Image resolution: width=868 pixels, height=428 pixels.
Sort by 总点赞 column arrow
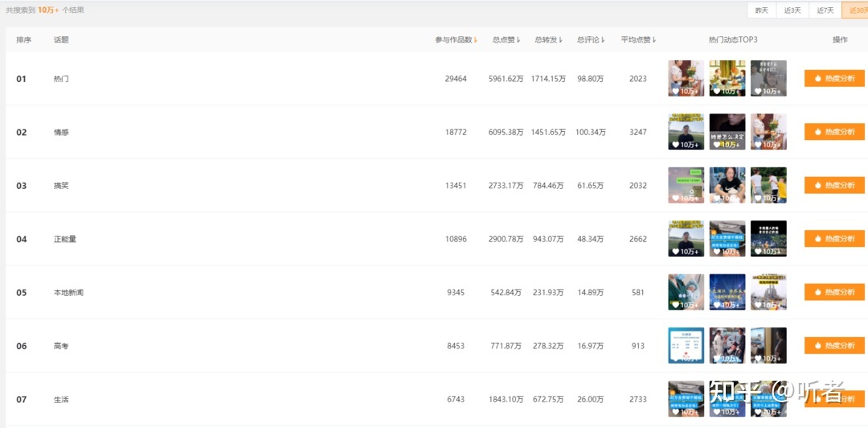point(518,40)
